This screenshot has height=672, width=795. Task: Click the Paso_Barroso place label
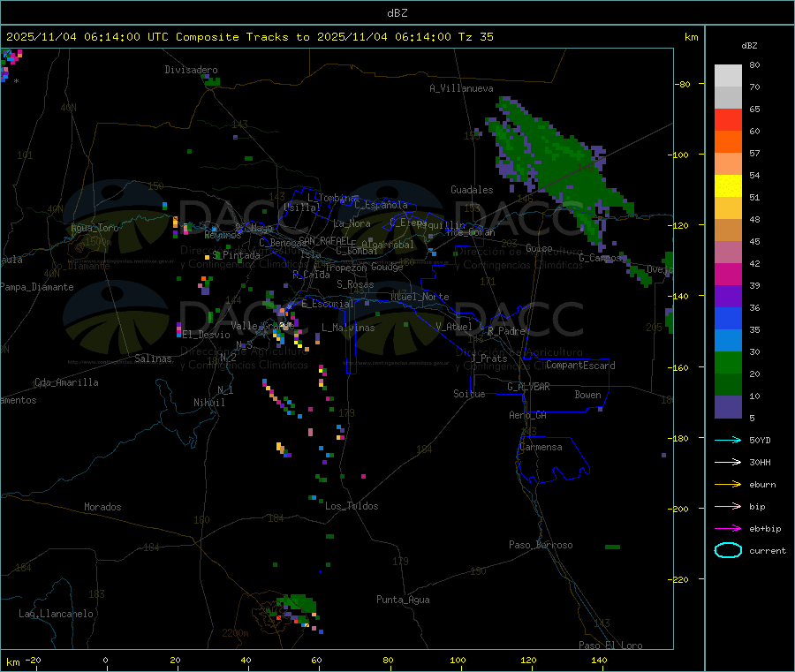[541, 546]
